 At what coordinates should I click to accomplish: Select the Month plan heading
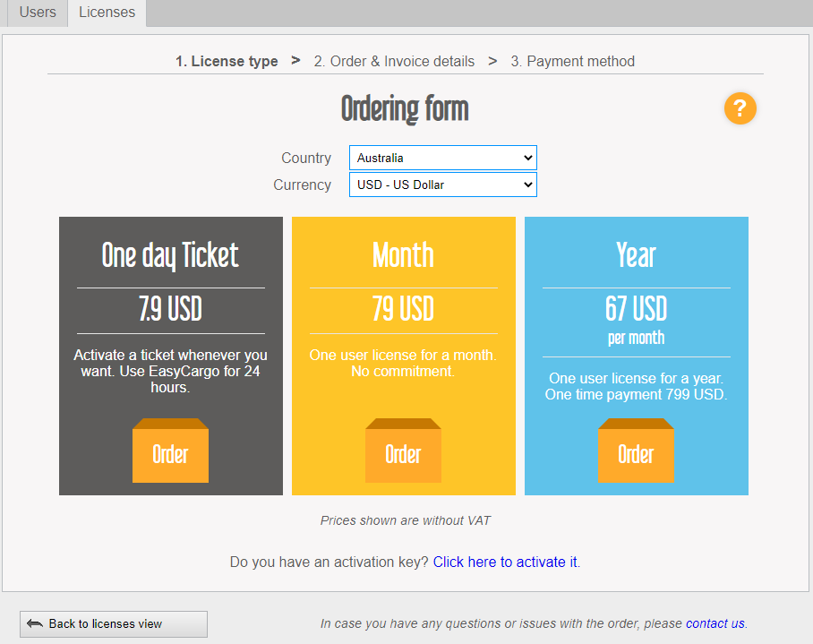point(403,255)
